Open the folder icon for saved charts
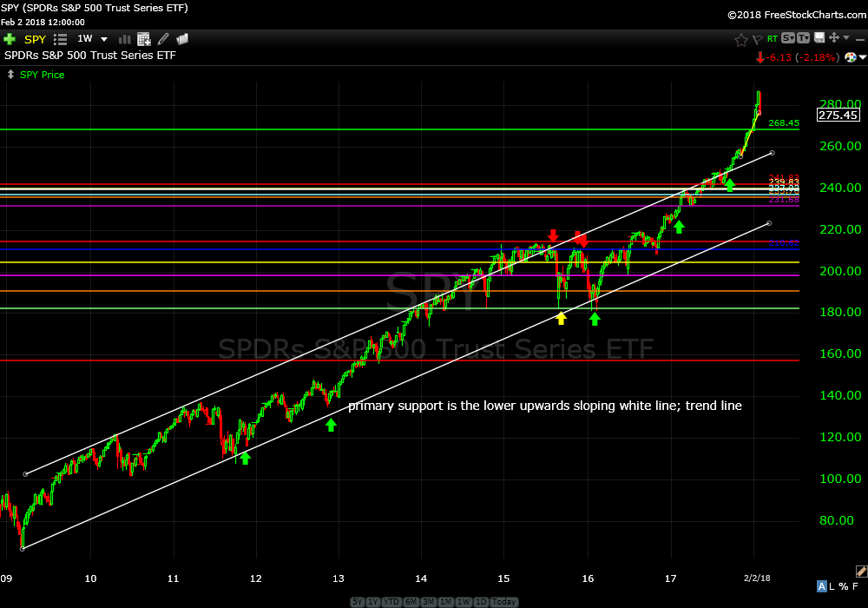 click(182, 39)
